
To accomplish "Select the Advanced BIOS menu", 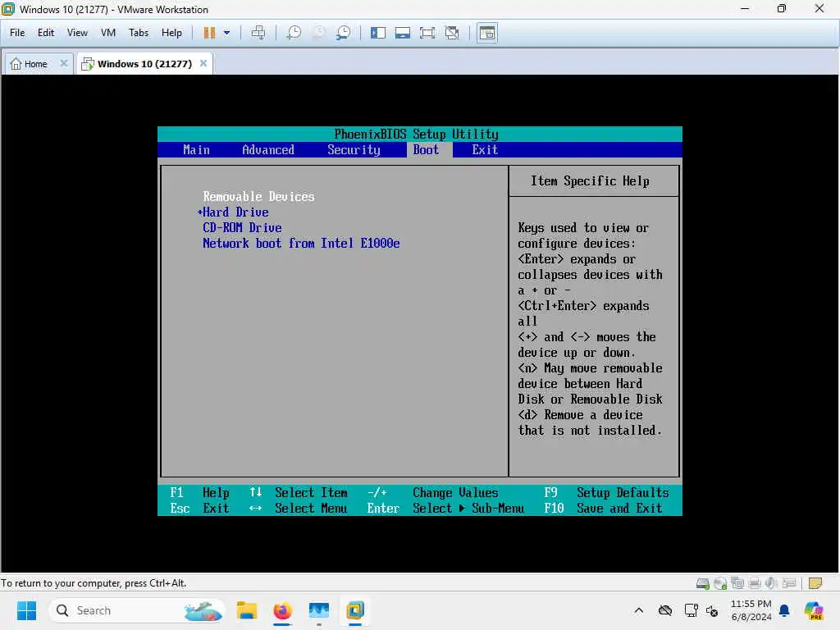I will [x=268, y=150].
